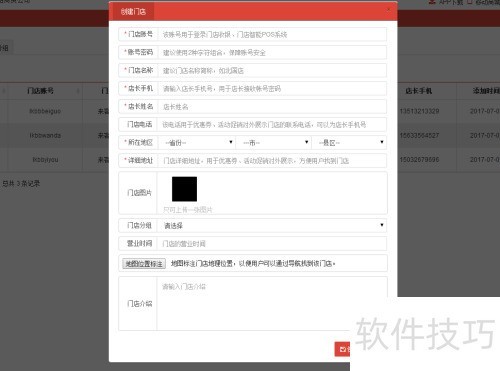Click the 门店账号 input field
The height and width of the screenshot is (371, 500).
[272, 34]
